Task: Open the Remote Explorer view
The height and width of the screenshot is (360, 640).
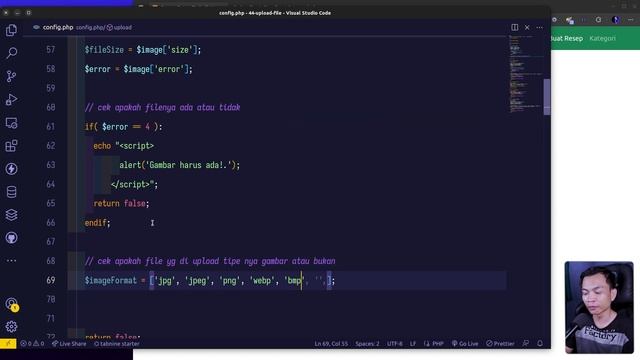Action: [x=11, y=123]
